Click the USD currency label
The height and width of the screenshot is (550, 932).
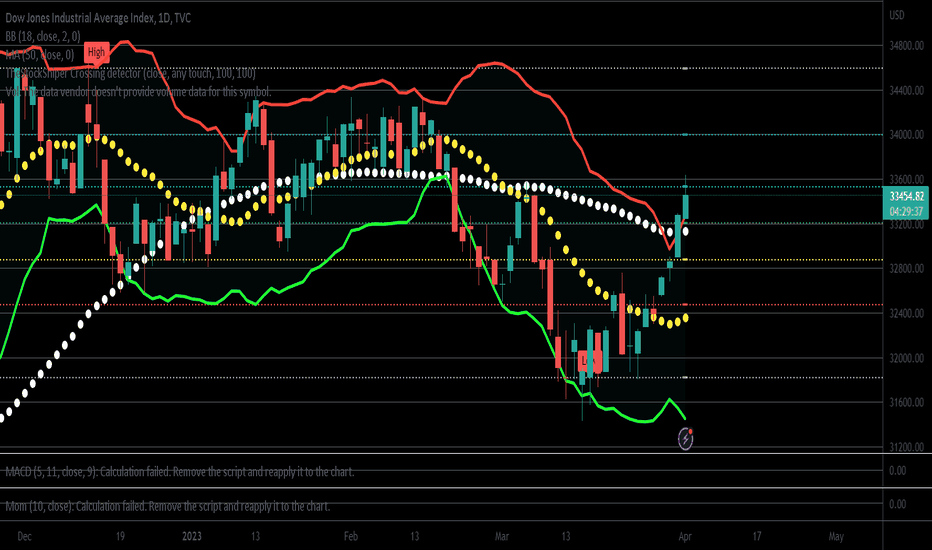click(896, 15)
